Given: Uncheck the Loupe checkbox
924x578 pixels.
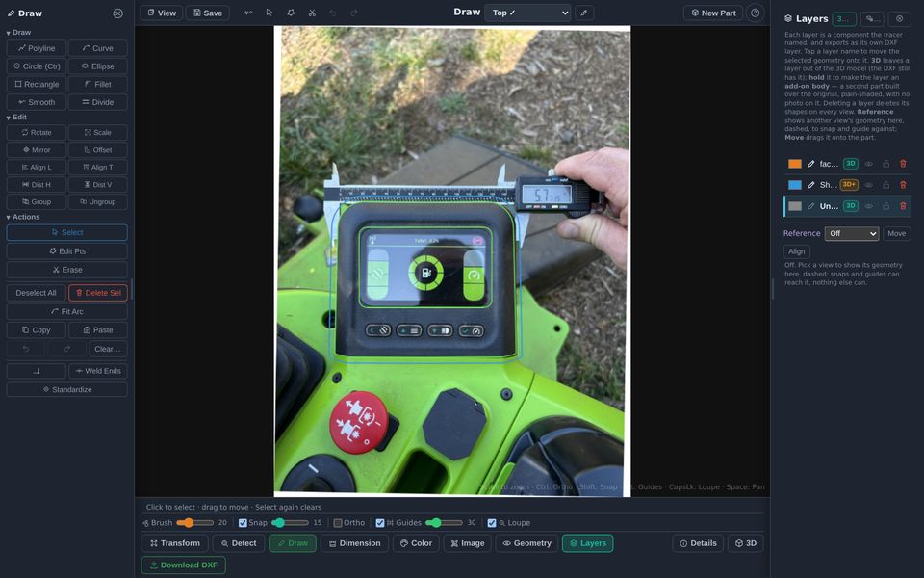Looking at the screenshot, I should (x=492, y=523).
